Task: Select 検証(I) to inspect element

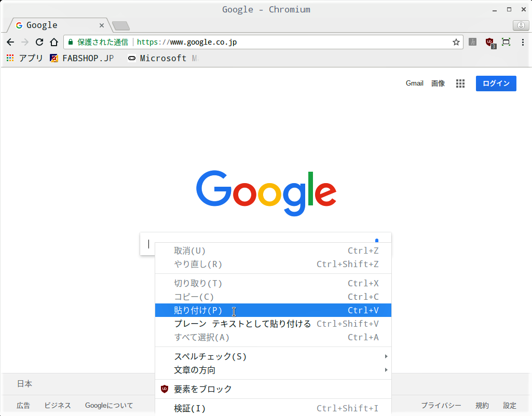Action: (273, 408)
